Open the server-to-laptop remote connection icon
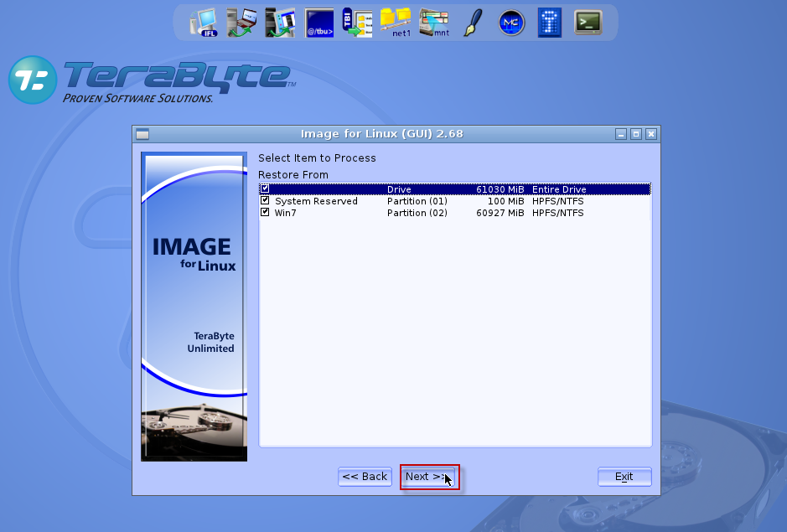The image size is (787, 532). [241, 23]
